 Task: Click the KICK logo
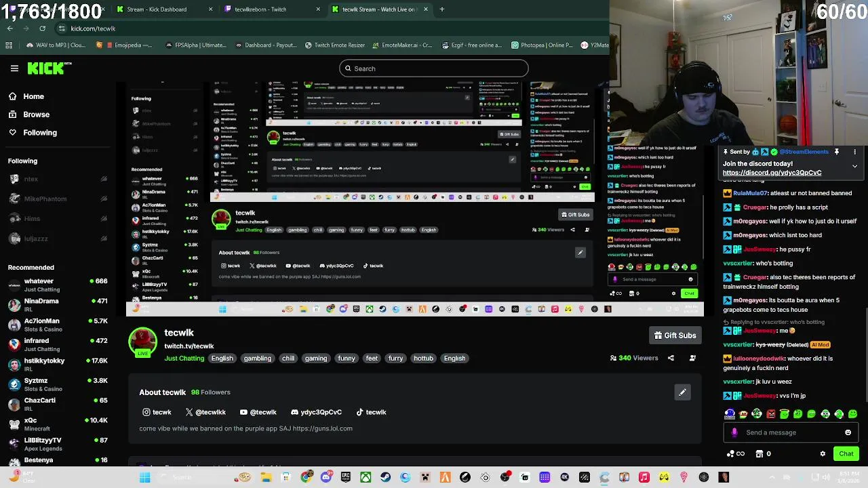[x=49, y=68]
